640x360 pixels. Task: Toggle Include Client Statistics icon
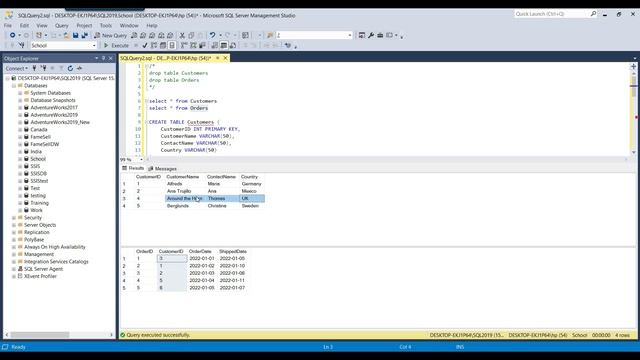click(x=202, y=45)
